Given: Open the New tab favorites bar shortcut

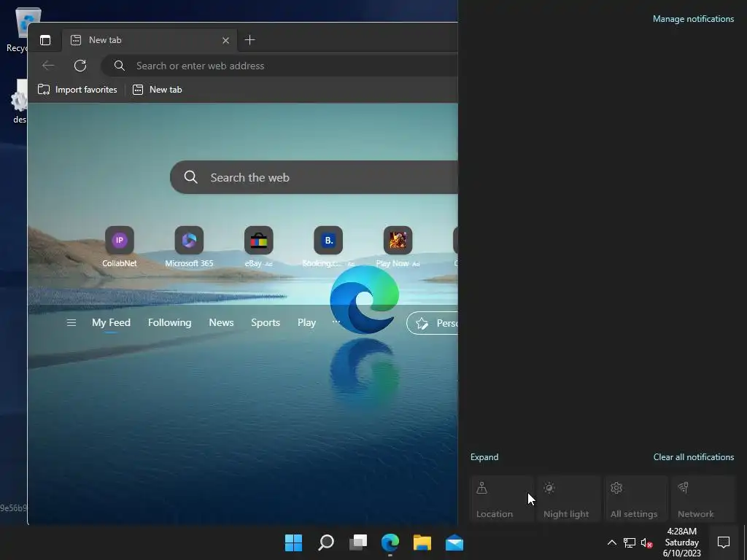Looking at the screenshot, I should 158,90.
